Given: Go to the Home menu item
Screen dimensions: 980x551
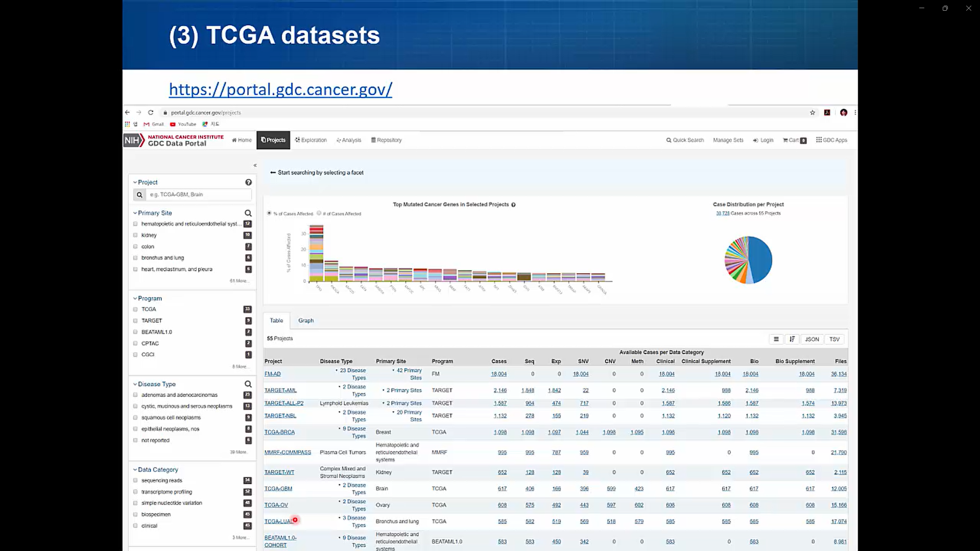Looking at the screenshot, I should tap(242, 140).
